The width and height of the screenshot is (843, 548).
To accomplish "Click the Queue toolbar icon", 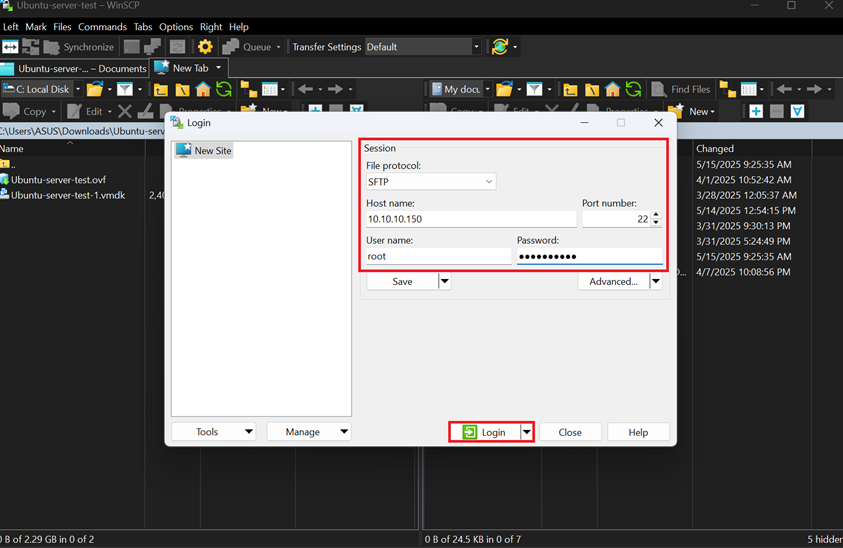I will coord(231,47).
